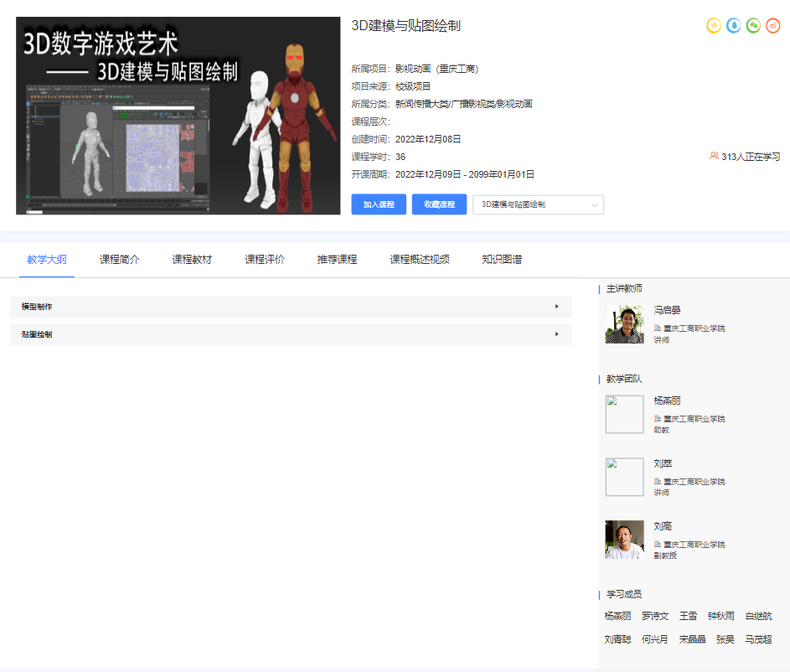Select the 知识图谱 tab
The width and height of the screenshot is (790, 672).
coord(502,260)
